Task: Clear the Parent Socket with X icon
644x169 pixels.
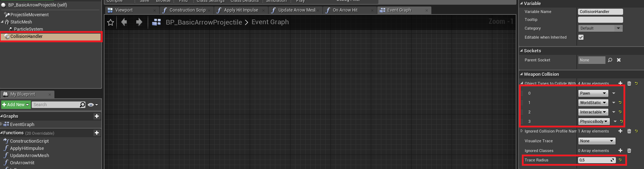Action: click(x=619, y=60)
